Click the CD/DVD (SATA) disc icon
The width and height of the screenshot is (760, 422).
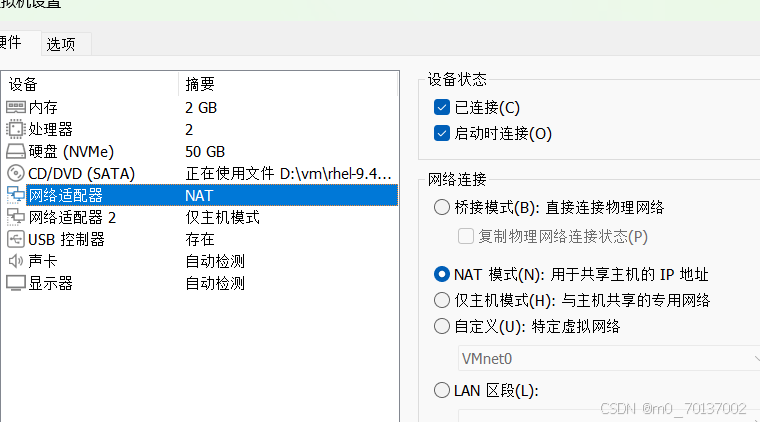pos(16,173)
